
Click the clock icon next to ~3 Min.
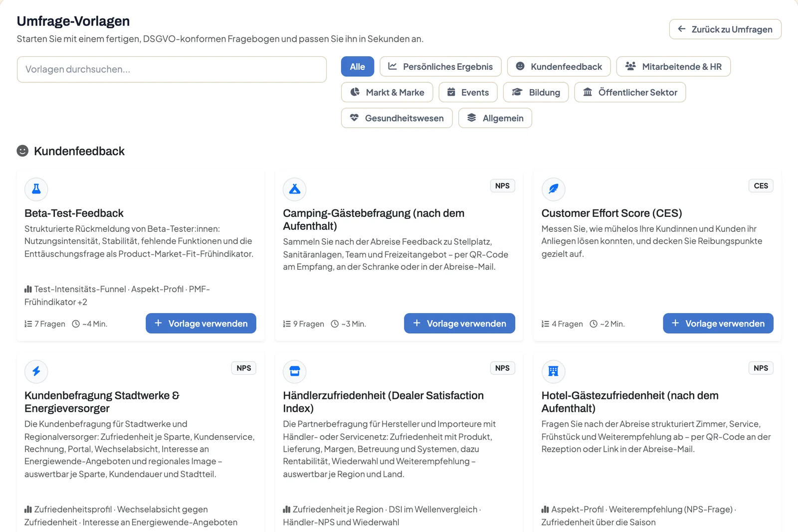pos(335,324)
